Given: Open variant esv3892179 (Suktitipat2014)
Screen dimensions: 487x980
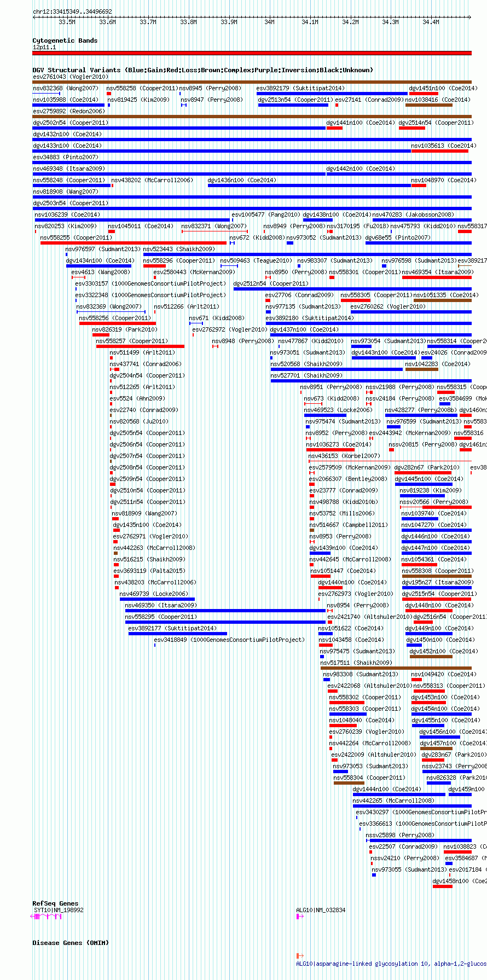Looking at the screenshot, I should (x=300, y=88).
